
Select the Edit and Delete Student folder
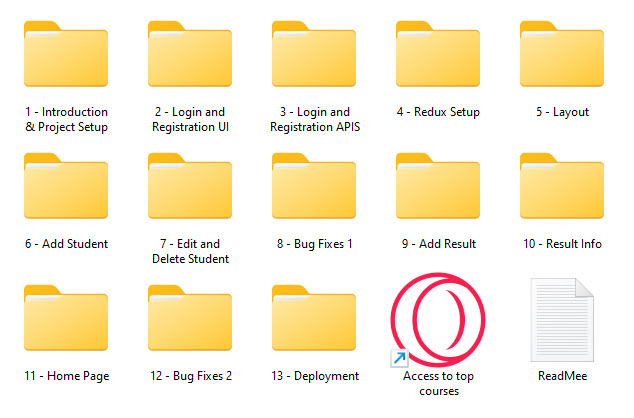[190, 186]
